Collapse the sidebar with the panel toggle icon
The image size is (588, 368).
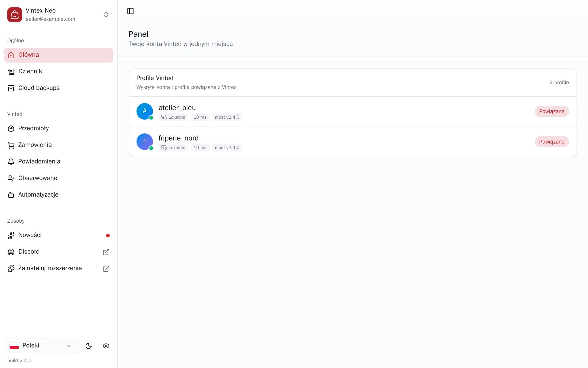click(x=130, y=11)
